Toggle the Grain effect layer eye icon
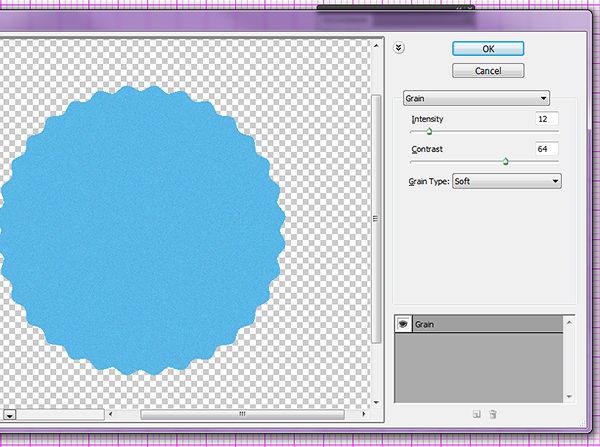Image resolution: width=600 pixels, height=447 pixels. click(x=403, y=324)
